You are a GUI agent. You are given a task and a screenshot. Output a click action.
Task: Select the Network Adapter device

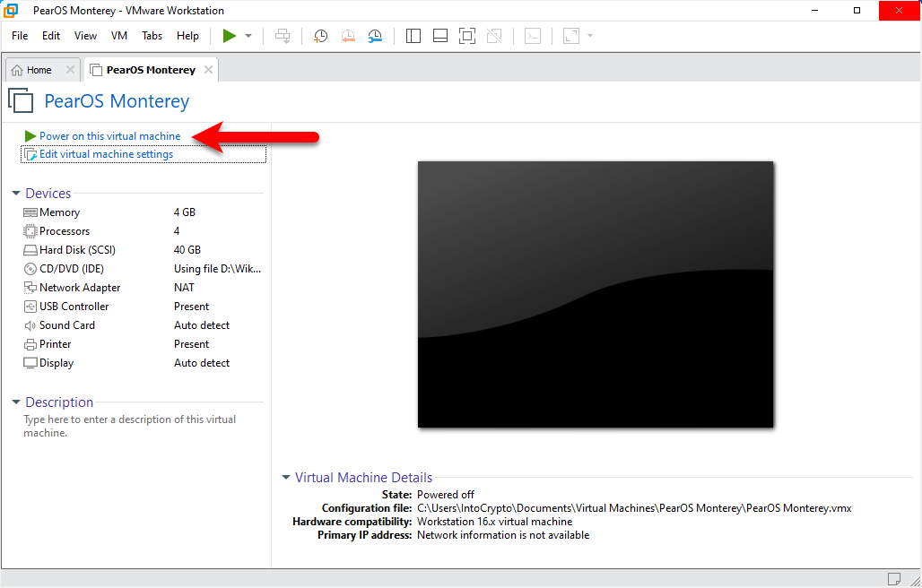[x=143, y=287]
